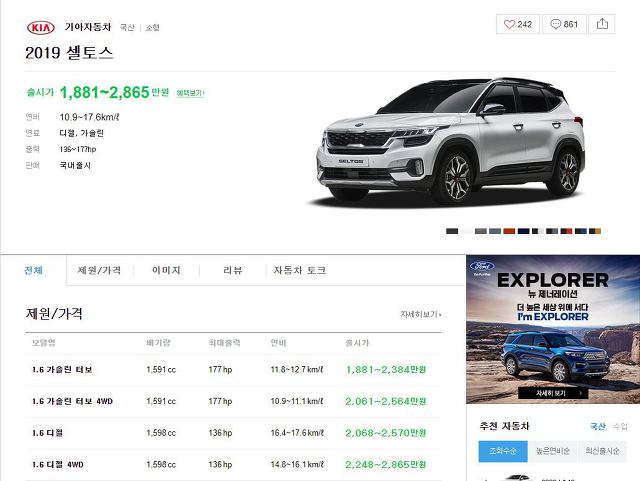Select the white car color swatch
Screen dimensions: 640x481
click(x=466, y=231)
